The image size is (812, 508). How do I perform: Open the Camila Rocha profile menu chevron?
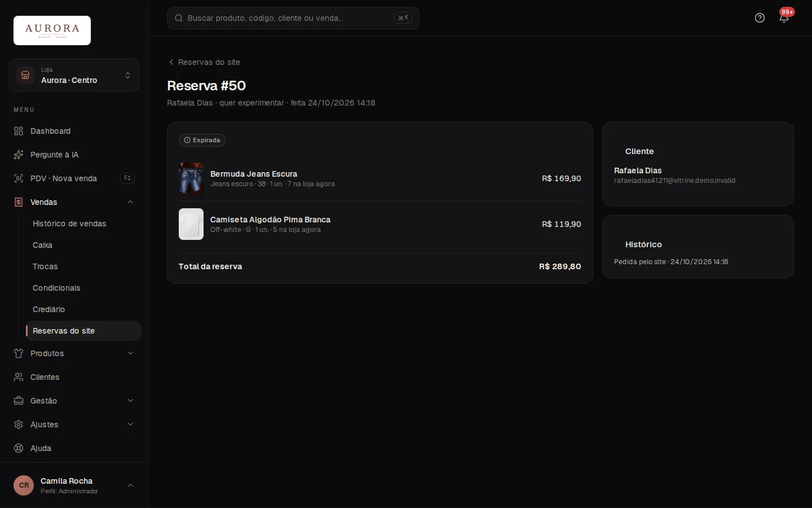coord(130,485)
